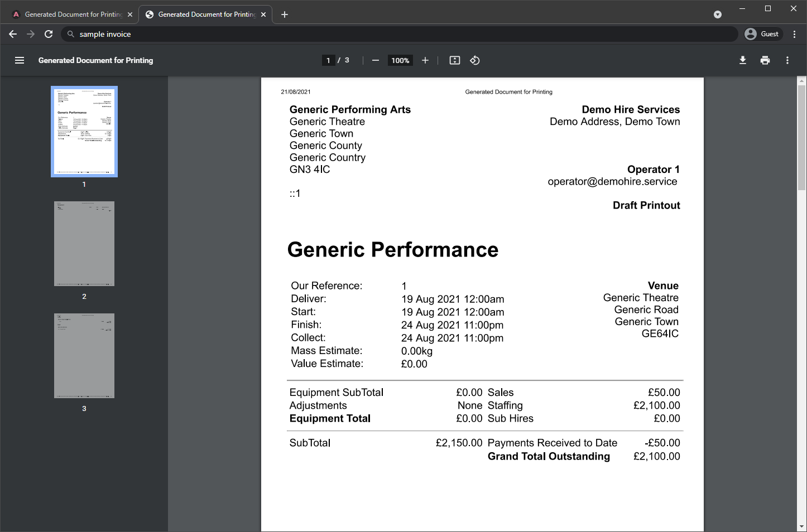Select the fit to page icon
This screenshot has width=807, height=532.
click(x=454, y=60)
